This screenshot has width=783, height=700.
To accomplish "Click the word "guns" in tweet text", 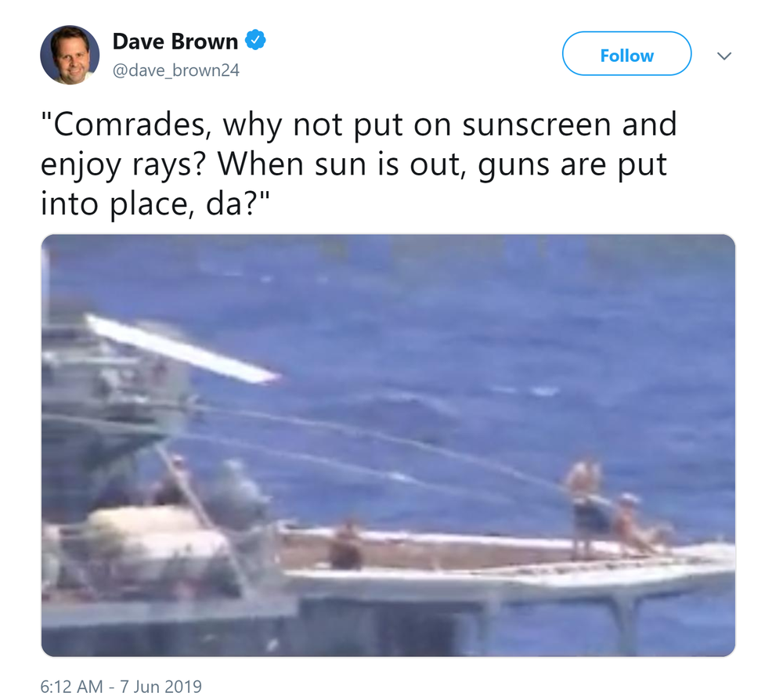I will pos(514,165).
